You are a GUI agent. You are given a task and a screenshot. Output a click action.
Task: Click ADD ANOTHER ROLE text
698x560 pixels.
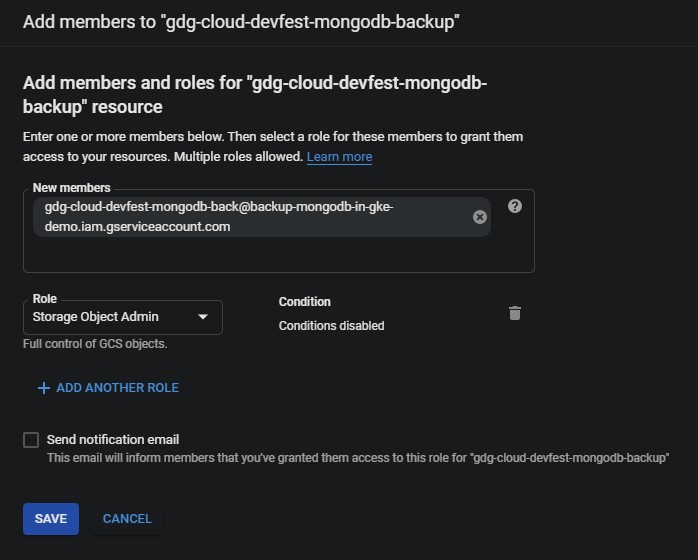(x=118, y=388)
